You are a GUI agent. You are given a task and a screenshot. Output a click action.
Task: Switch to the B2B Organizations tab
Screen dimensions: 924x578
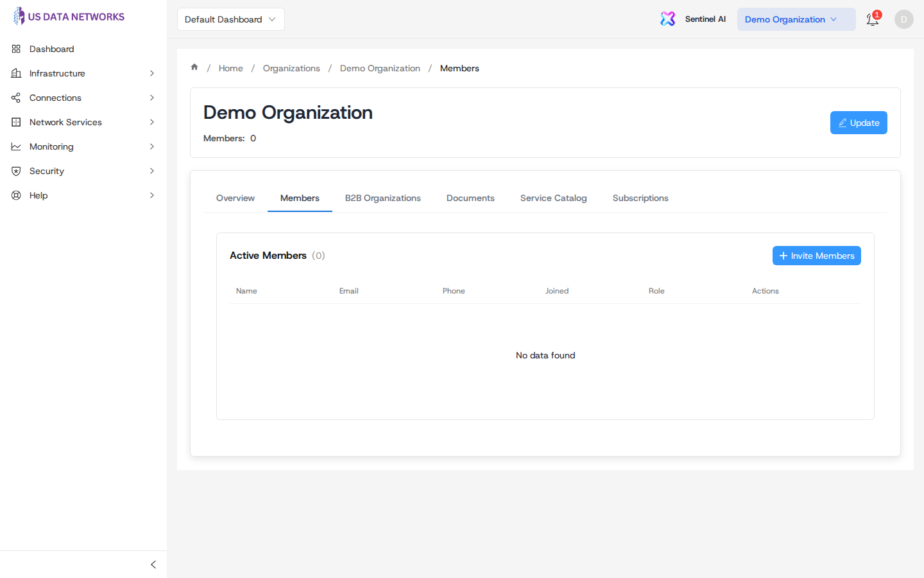coord(383,198)
